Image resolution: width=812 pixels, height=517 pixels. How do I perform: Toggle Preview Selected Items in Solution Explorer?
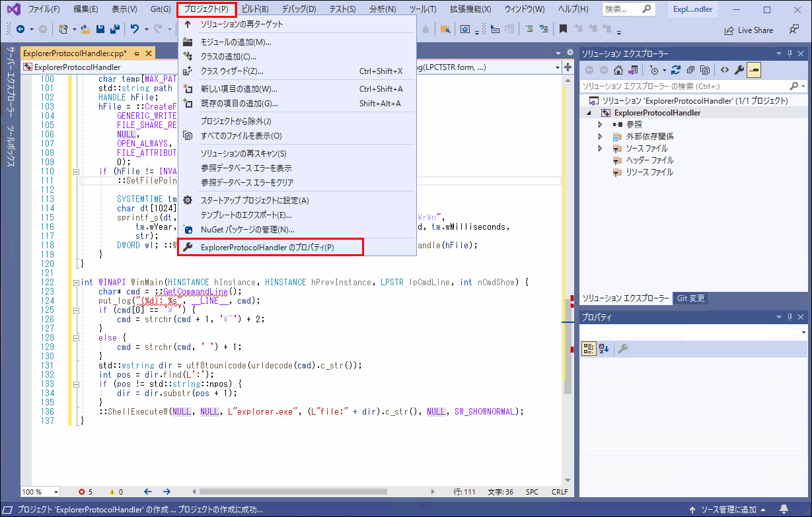754,69
